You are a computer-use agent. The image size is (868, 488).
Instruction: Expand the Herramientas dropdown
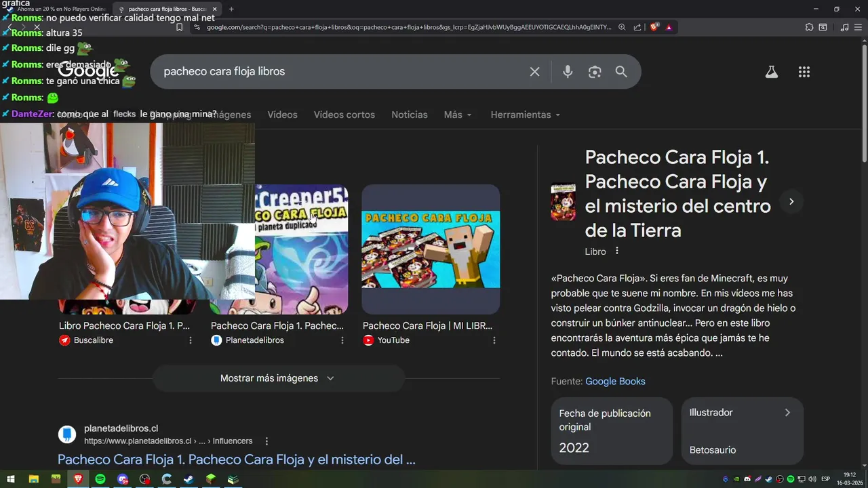tap(526, 115)
